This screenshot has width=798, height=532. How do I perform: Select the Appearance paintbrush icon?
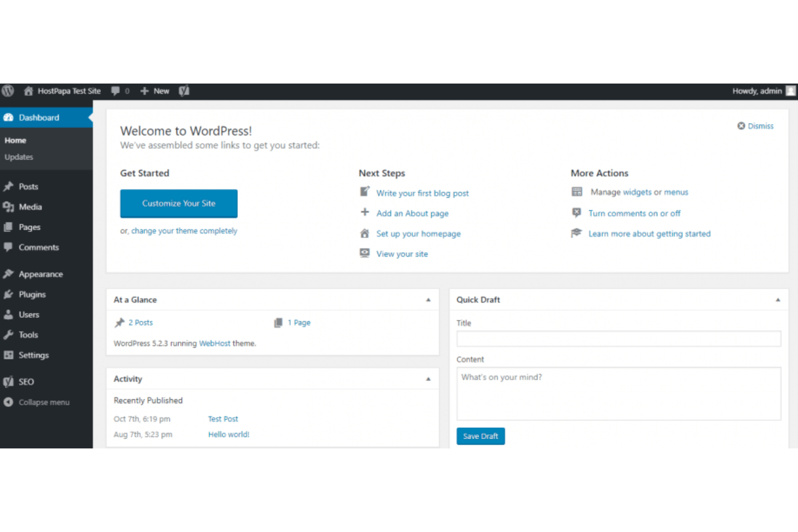click(x=9, y=273)
